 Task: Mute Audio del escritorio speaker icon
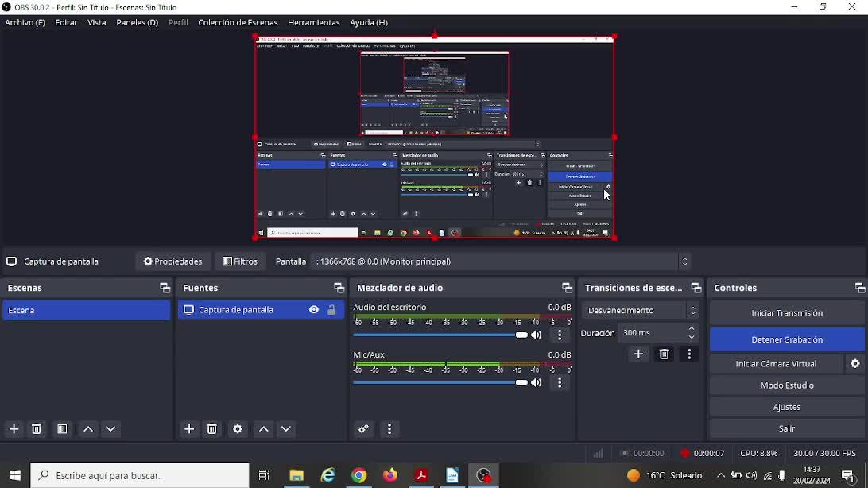(x=537, y=335)
